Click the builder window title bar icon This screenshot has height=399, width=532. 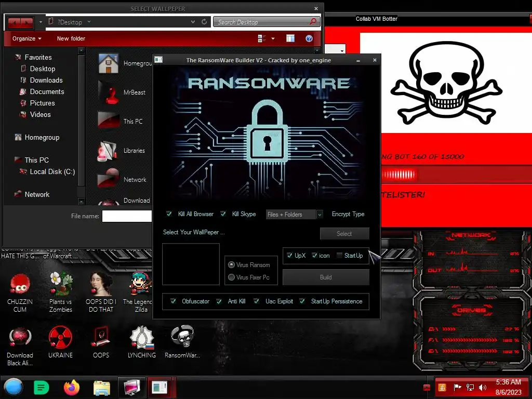tap(158, 60)
